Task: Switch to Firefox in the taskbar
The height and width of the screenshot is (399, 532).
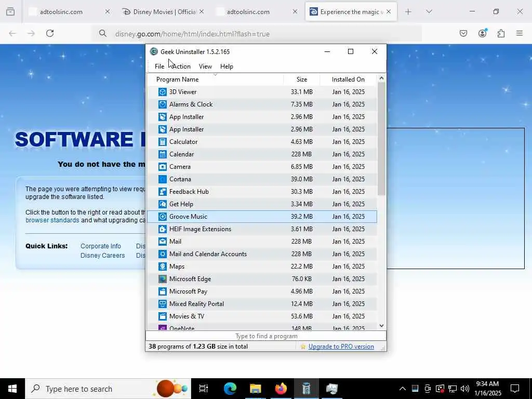Action: click(281, 389)
